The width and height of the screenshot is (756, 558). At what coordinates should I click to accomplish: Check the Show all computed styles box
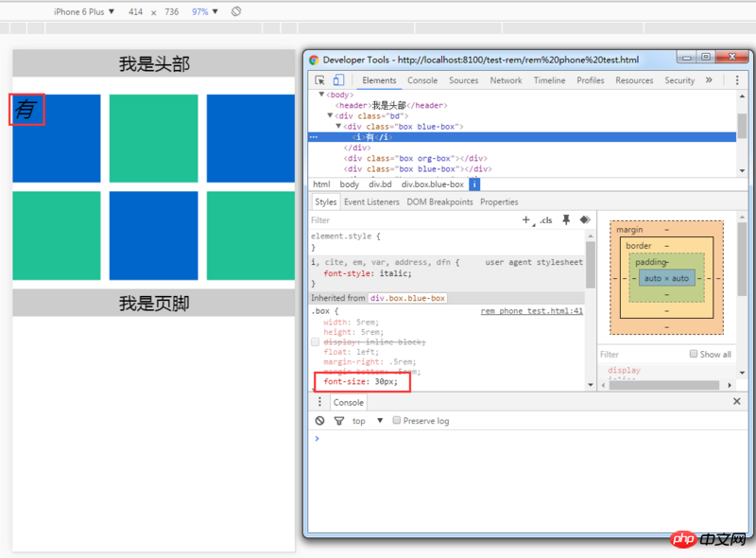tap(694, 354)
